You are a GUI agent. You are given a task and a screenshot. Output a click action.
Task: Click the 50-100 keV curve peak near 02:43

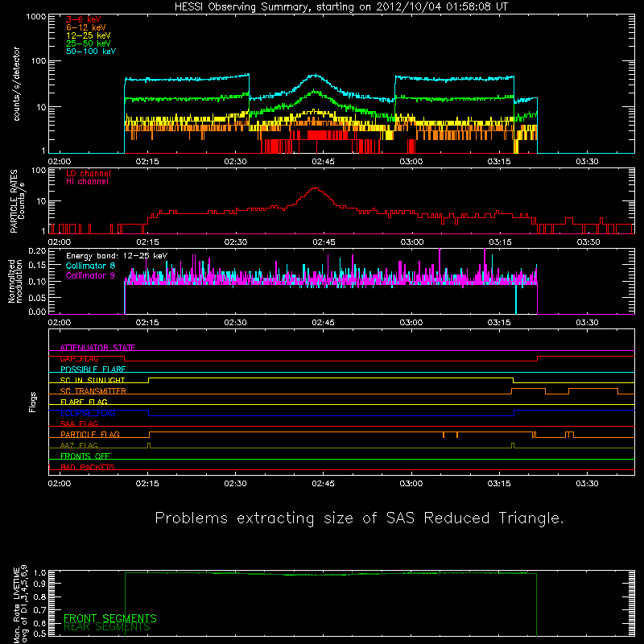315,75
